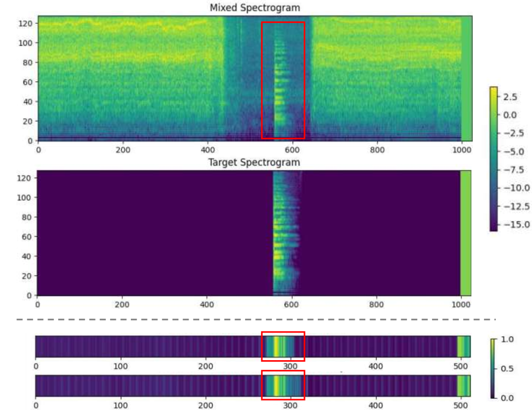Click x-axis tick 800 under Mixed Spectrogram
The image size is (532, 413).
click(377, 150)
